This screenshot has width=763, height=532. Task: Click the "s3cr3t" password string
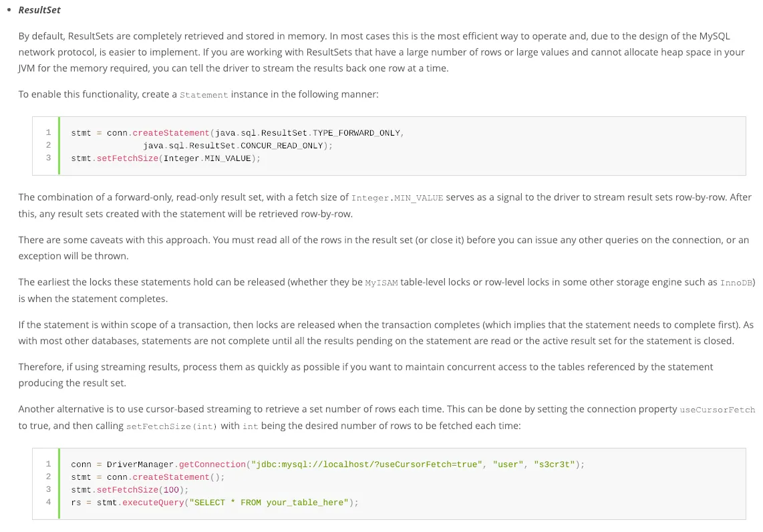tap(555, 464)
